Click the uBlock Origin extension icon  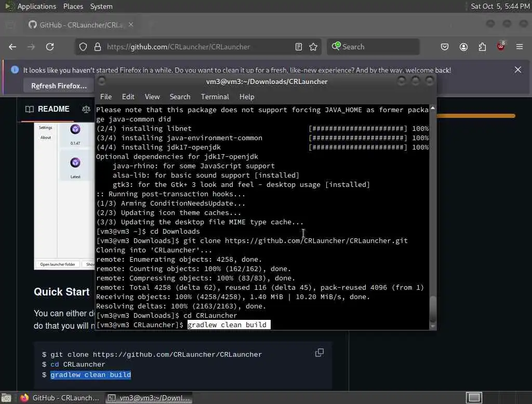point(501,46)
